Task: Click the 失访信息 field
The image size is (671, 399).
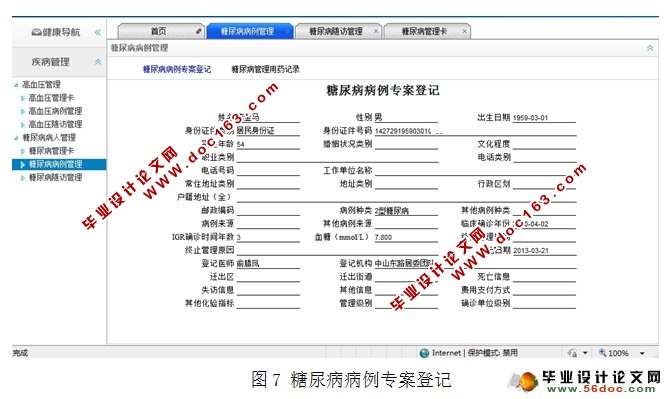Action: click(268, 290)
